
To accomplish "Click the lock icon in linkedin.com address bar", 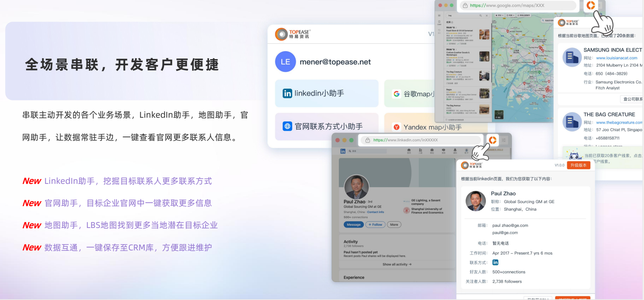I will [368, 140].
